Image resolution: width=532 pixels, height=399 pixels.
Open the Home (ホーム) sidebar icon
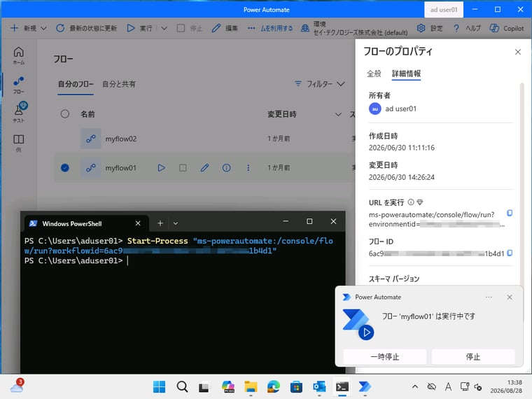click(19, 55)
